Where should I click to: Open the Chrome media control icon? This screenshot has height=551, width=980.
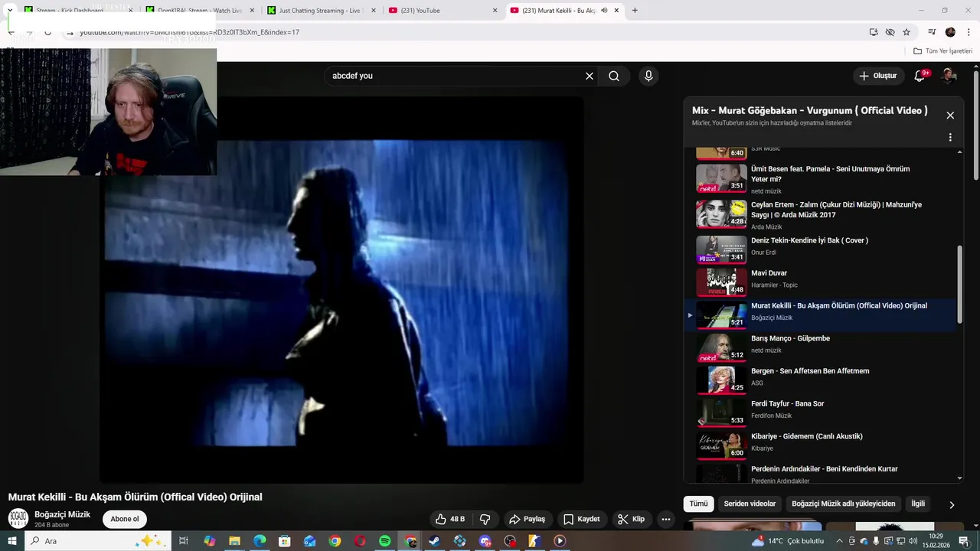pos(932,32)
